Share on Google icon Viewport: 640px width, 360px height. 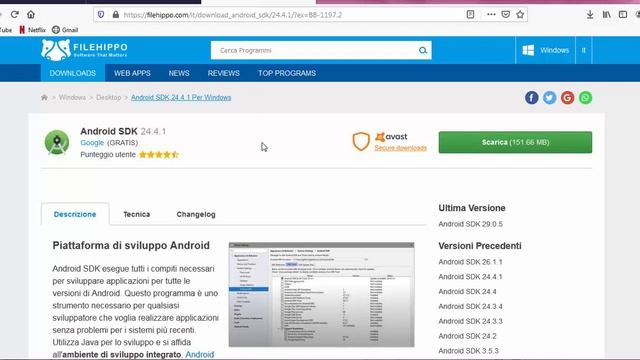pyautogui.click(x=567, y=98)
